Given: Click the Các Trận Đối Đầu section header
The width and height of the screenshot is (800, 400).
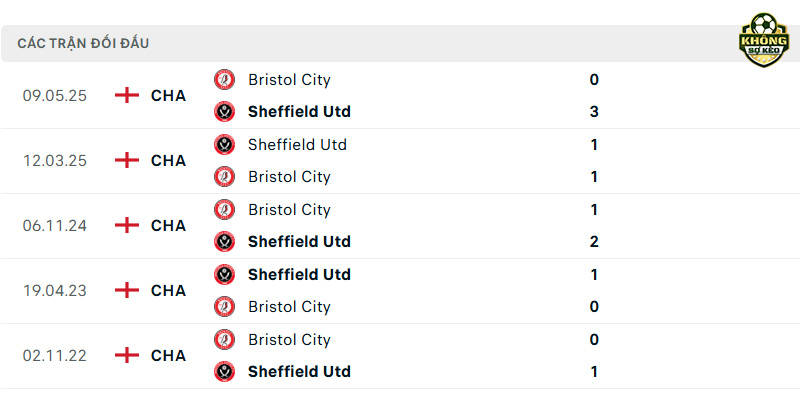Looking at the screenshot, I should pos(83,44).
